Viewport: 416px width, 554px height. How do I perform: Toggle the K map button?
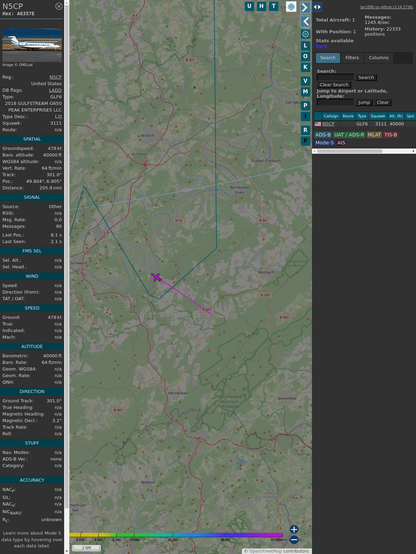pyautogui.click(x=305, y=67)
